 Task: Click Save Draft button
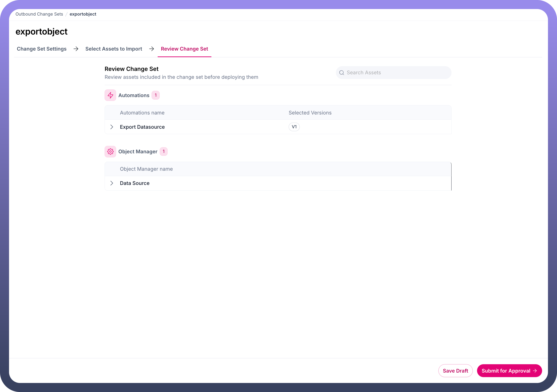point(455,371)
